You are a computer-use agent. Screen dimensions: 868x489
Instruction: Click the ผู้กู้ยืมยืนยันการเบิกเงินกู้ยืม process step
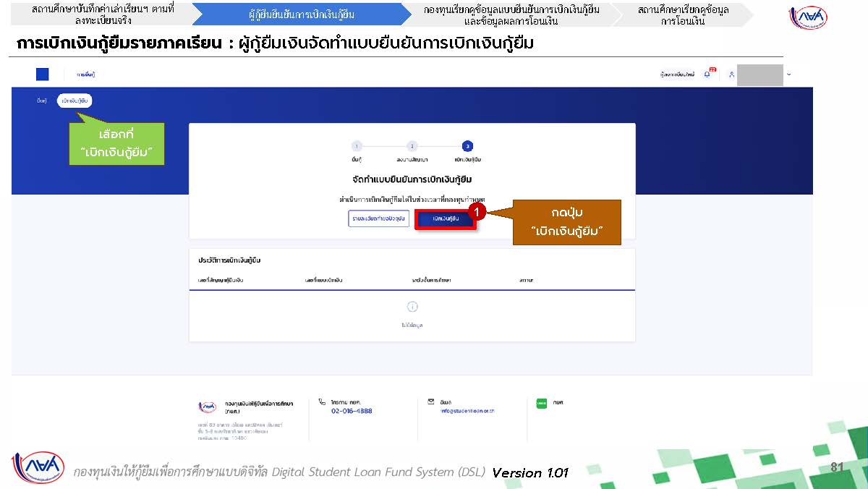(x=302, y=14)
